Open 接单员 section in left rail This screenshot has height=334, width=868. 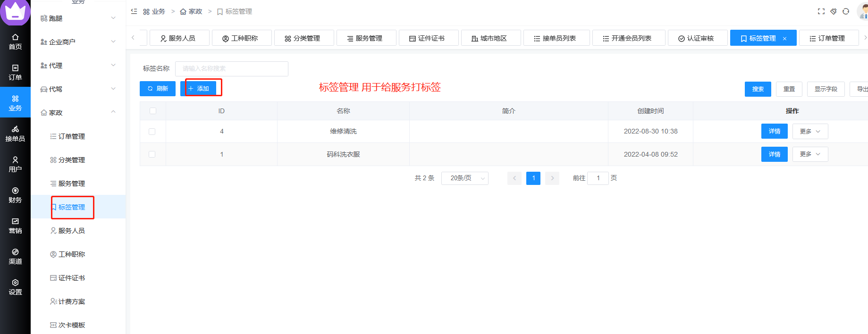tap(15, 134)
